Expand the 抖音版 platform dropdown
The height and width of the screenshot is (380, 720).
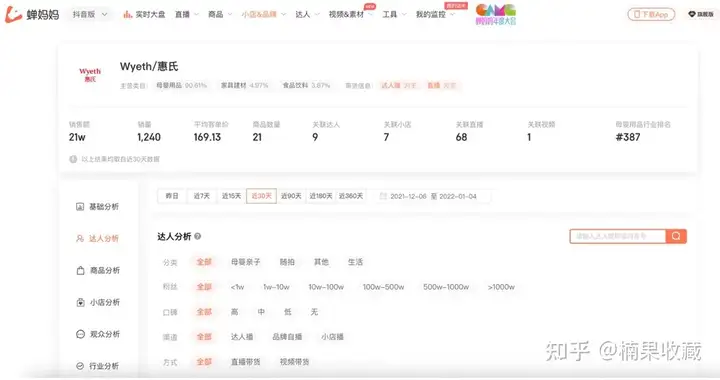point(104,14)
